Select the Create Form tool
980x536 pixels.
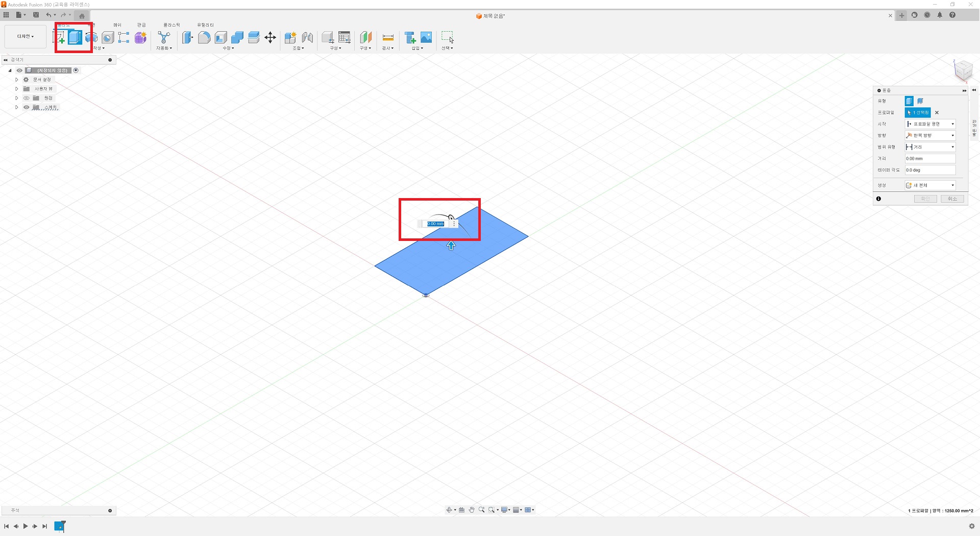140,37
